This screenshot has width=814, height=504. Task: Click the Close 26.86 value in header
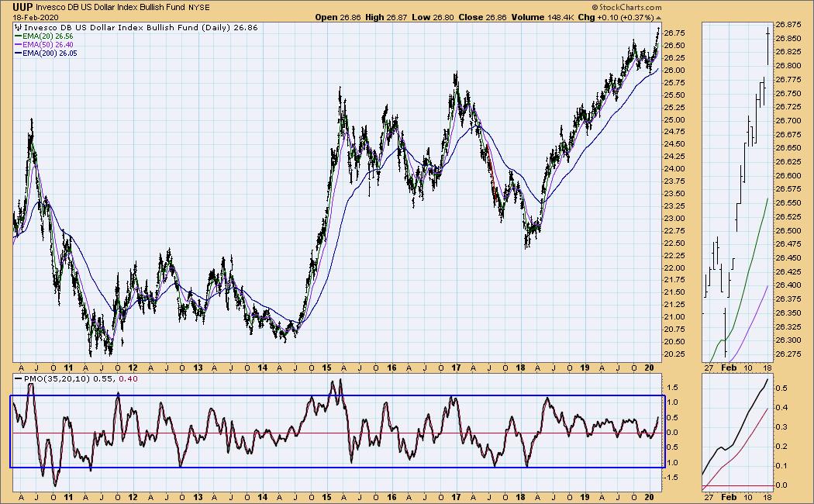point(483,17)
